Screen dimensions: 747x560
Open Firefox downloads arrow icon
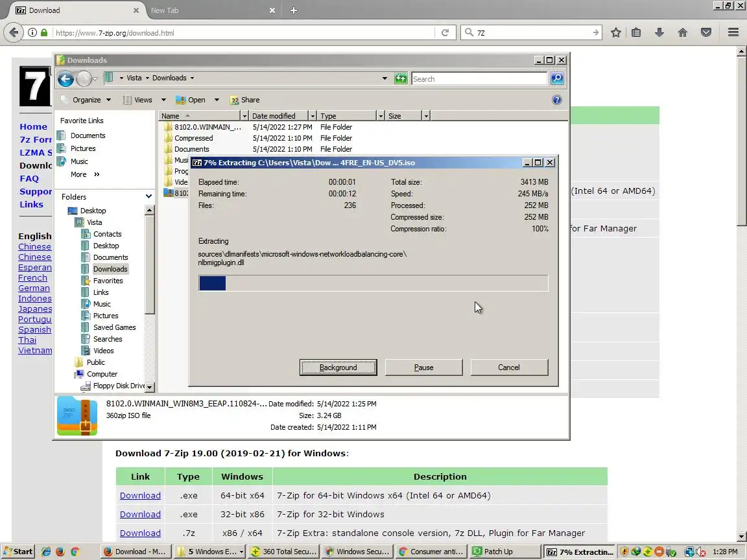[x=659, y=32]
